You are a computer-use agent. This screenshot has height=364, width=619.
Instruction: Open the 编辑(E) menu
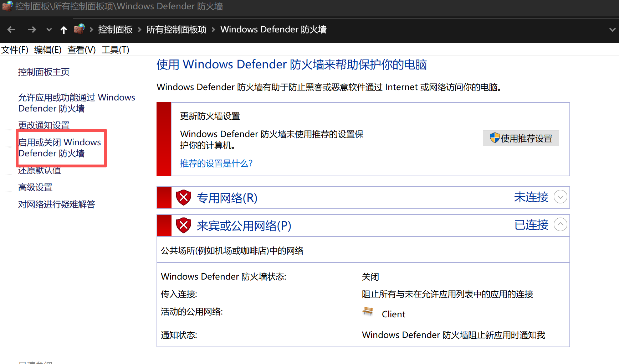pyautogui.click(x=48, y=50)
